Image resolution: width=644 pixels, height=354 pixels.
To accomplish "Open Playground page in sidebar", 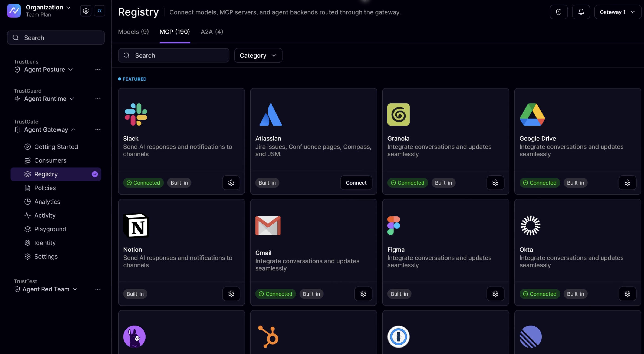I will [56, 229].
